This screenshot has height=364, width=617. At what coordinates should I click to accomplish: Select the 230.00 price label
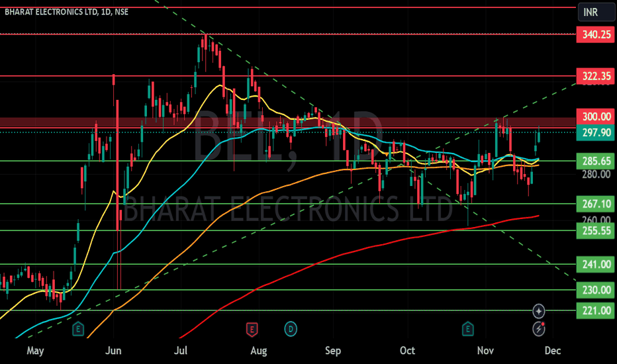pos(595,290)
